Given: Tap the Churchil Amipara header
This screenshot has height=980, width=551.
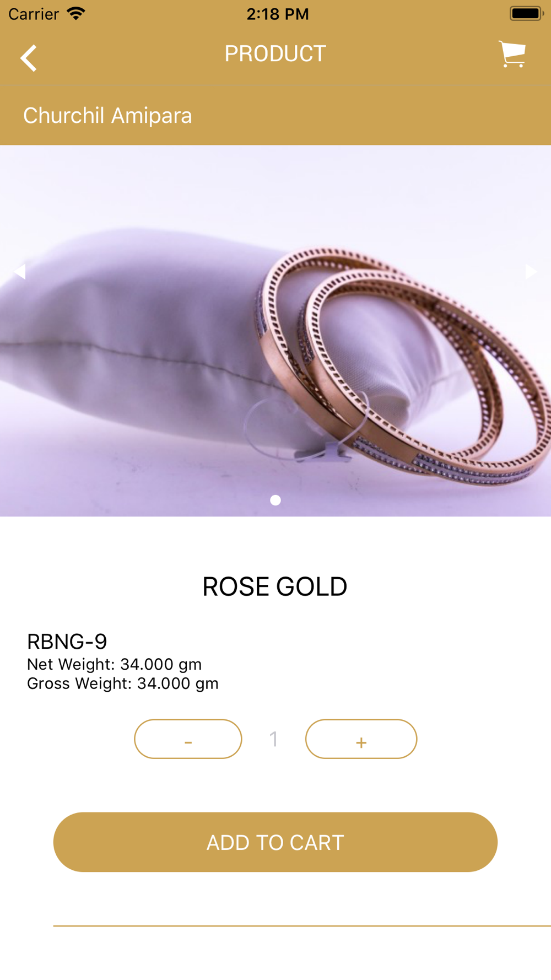Looking at the screenshot, I should (107, 116).
